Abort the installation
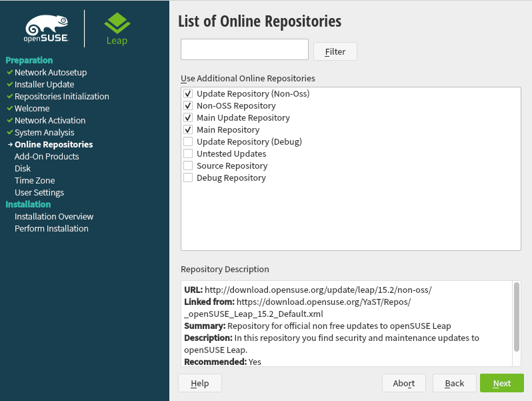The height and width of the screenshot is (401, 532). [403, 383]
